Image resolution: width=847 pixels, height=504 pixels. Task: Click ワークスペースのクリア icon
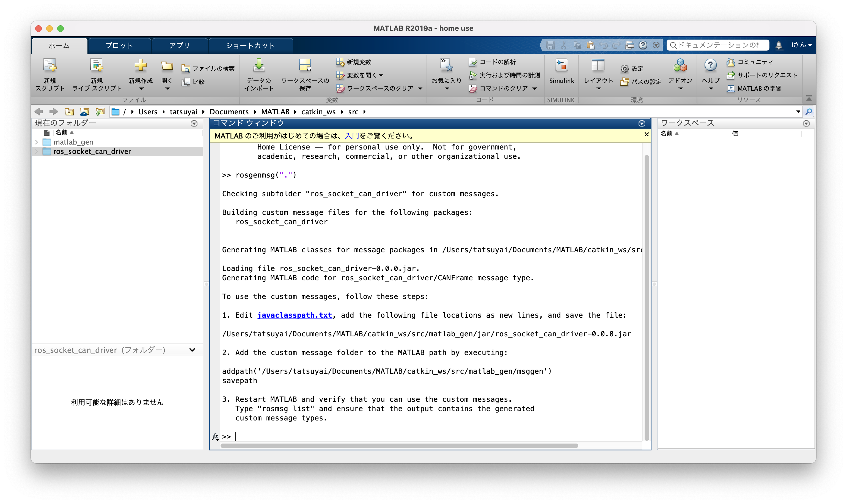340,88
